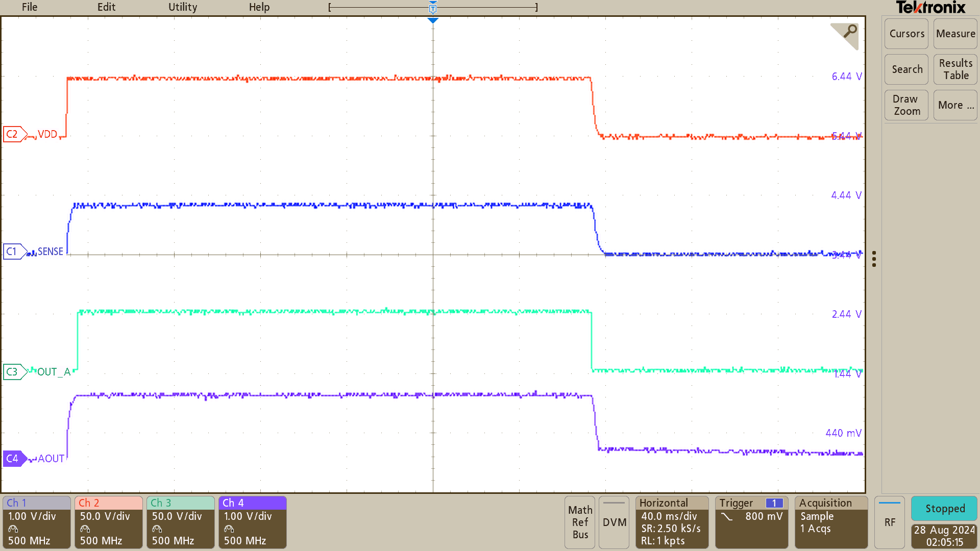980x551 pixels.
Task: Expand the More options button
Action: point(954,105)
